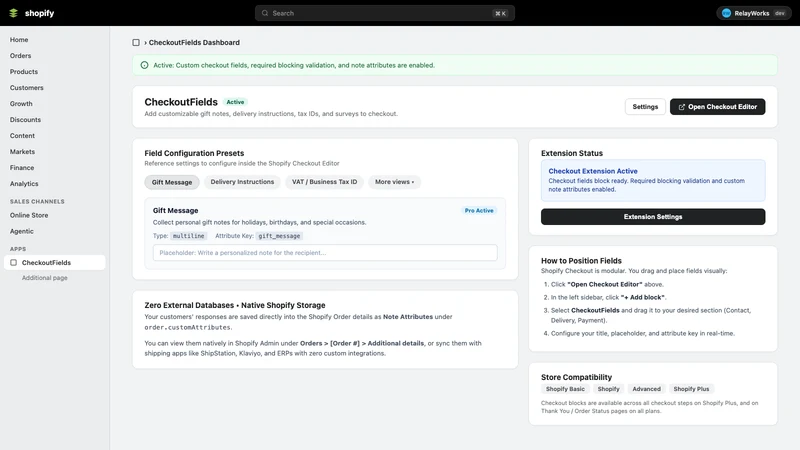Focus the top Search bar
The height and width of the screenshot is (450, 800).
coord(385,13)
